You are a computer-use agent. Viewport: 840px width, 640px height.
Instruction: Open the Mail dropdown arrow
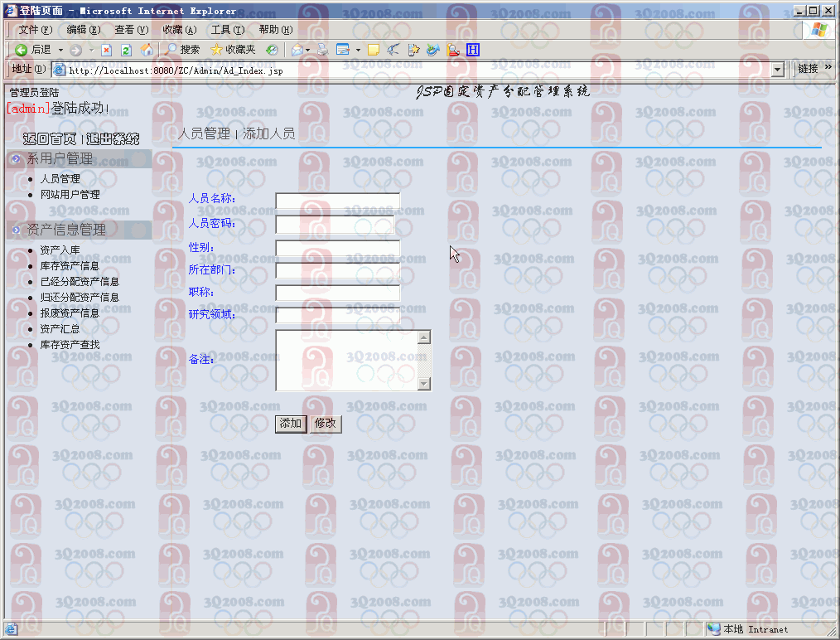coord(307,51)
